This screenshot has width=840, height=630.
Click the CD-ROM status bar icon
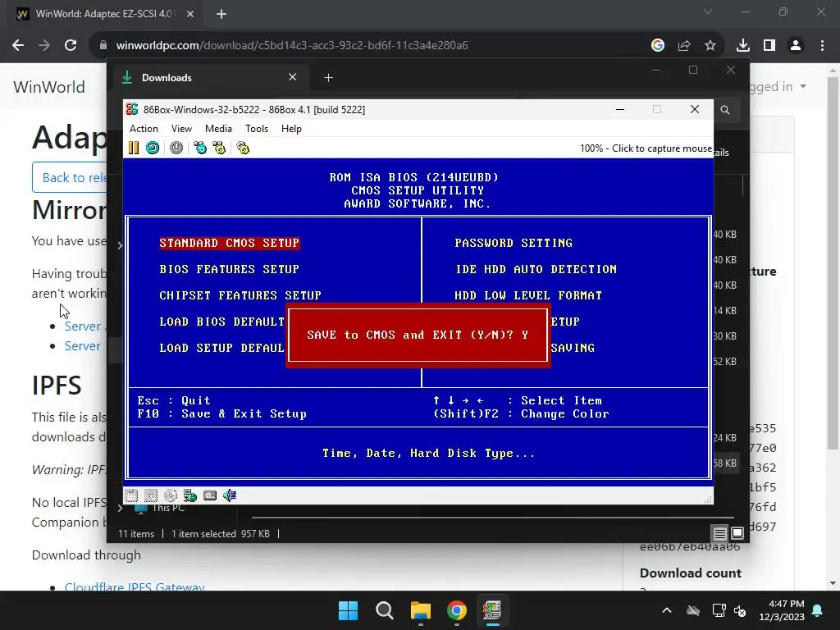(x=171, y=495)
